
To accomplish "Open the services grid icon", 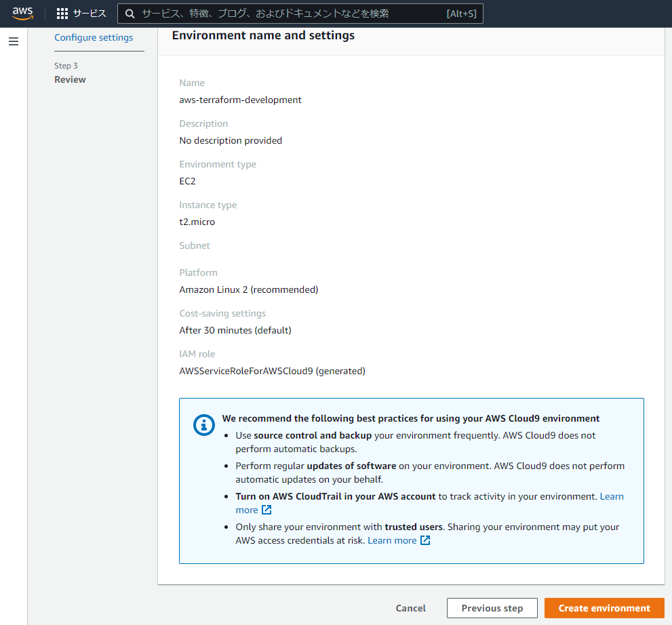I will (x=62, y=14).
